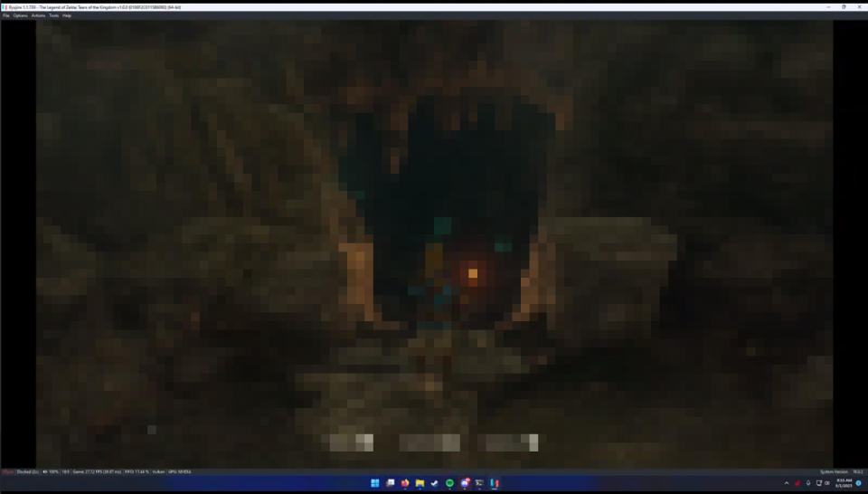Open the Options menu

tap(21, 15)
